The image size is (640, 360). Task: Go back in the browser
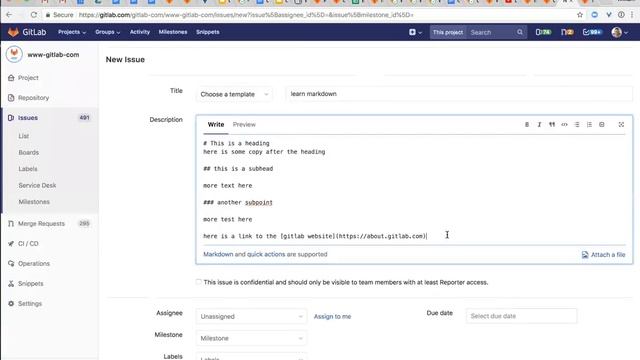(9, 15)
